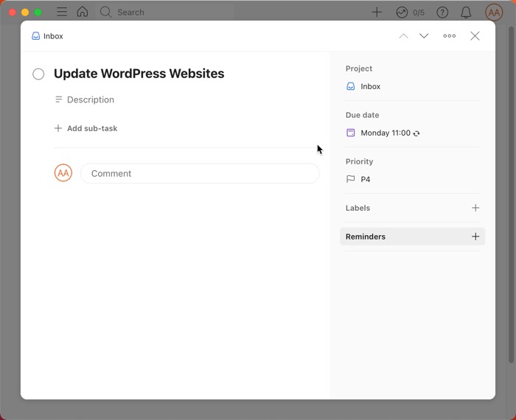Close the task detail dialog
Viewport: 516px width, 420px height.
pos(475,36)
